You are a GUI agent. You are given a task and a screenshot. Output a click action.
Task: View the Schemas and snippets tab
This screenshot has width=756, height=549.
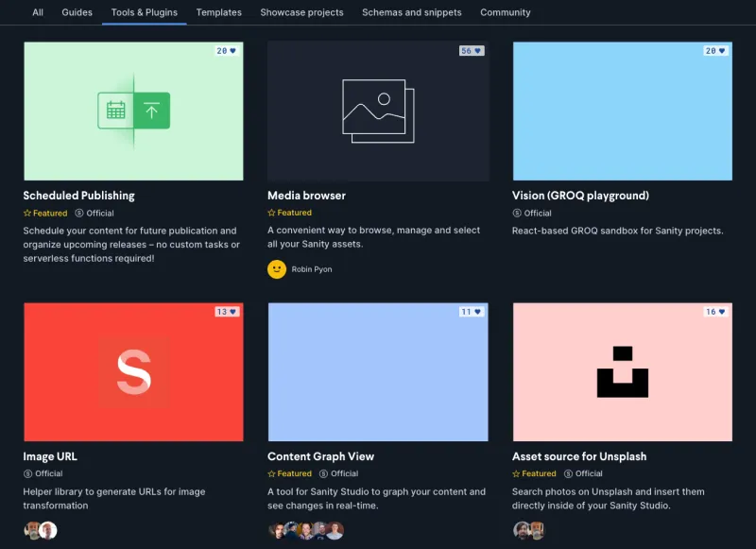[x=412, y=12]
